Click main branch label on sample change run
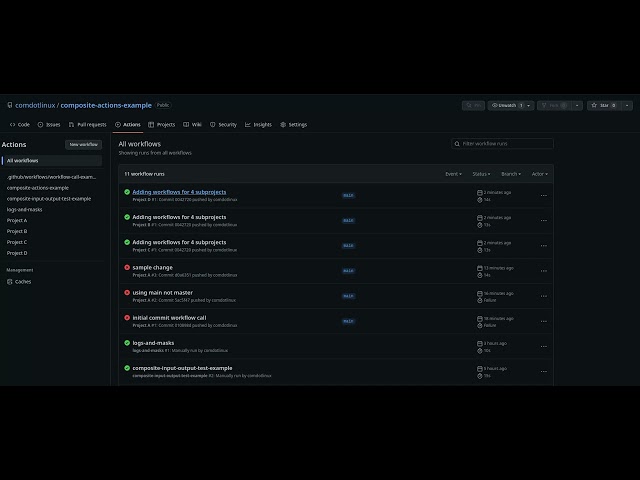 pos(348,271)
